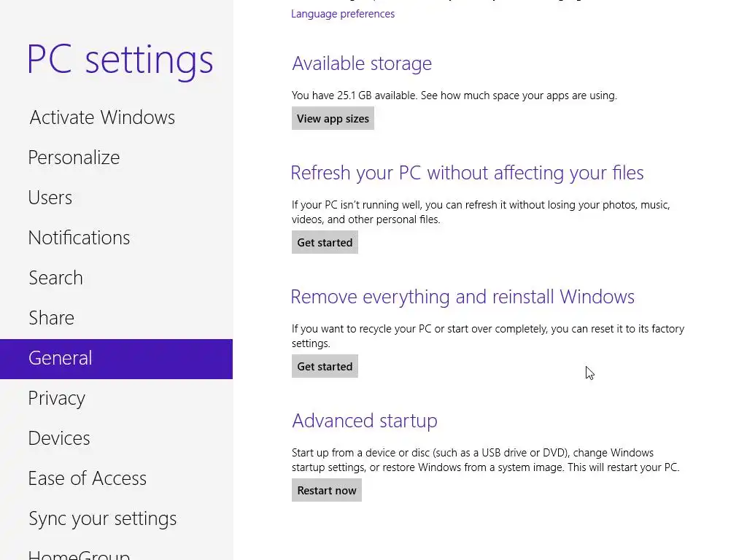
Task: Click the Available storage heading
Action: click(362, 63)
